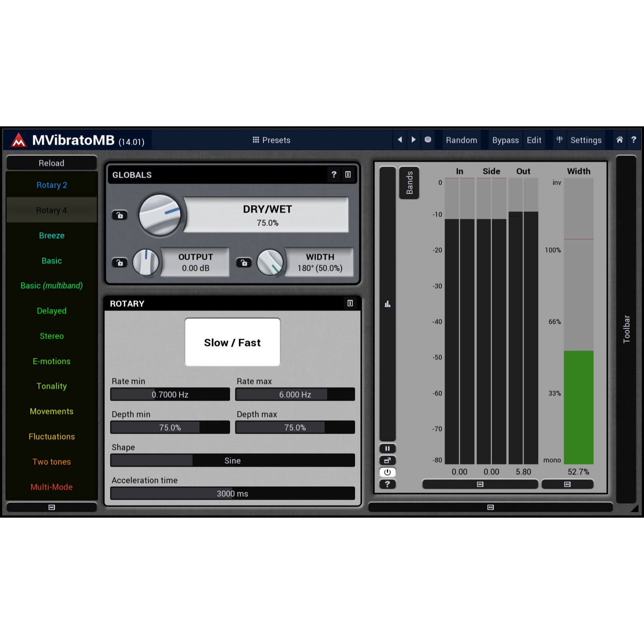Viewport: 644px width, 644px height.
Task: Toggle the Output lock icon
Action: (119, 263)
